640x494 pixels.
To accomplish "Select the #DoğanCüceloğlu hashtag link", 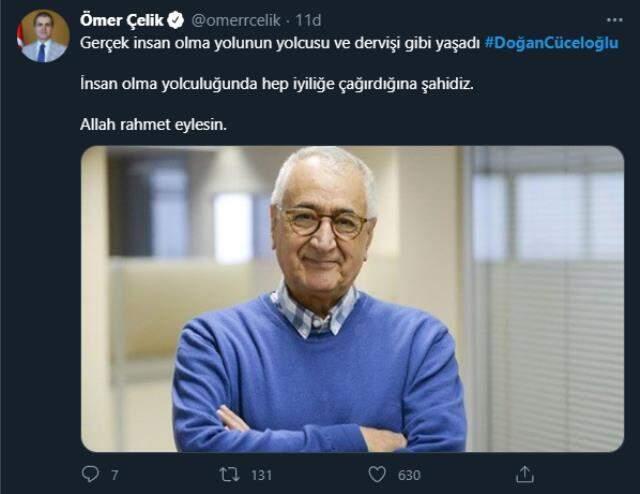I will pyautogui.click(x=551, y=43).
